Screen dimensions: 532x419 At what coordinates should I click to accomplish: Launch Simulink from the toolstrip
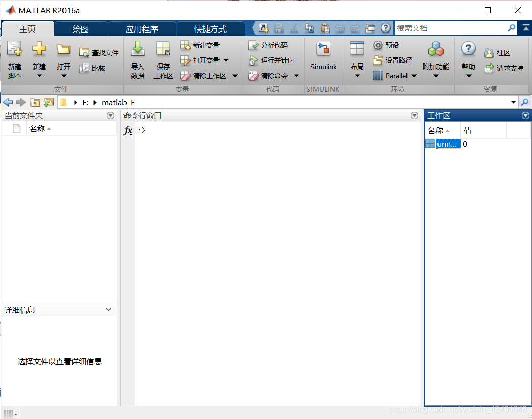[x=323, y=55]
